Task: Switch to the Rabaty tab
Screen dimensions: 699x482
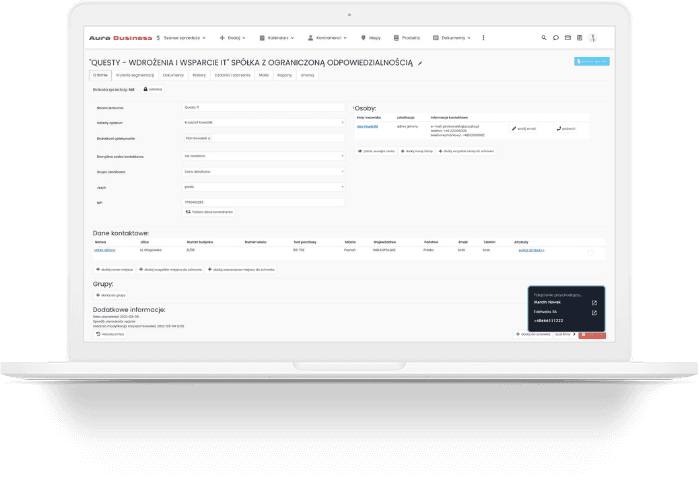Action: pos(199,75)
